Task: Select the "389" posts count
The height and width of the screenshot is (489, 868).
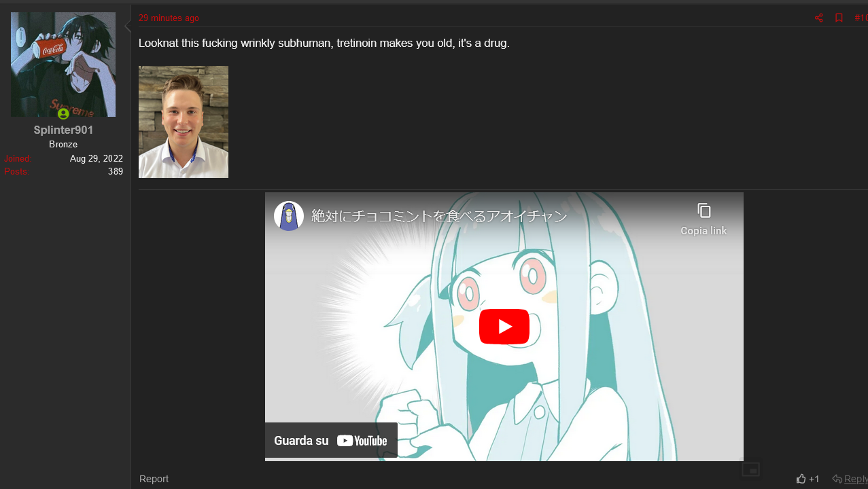Action: [116, 171]
